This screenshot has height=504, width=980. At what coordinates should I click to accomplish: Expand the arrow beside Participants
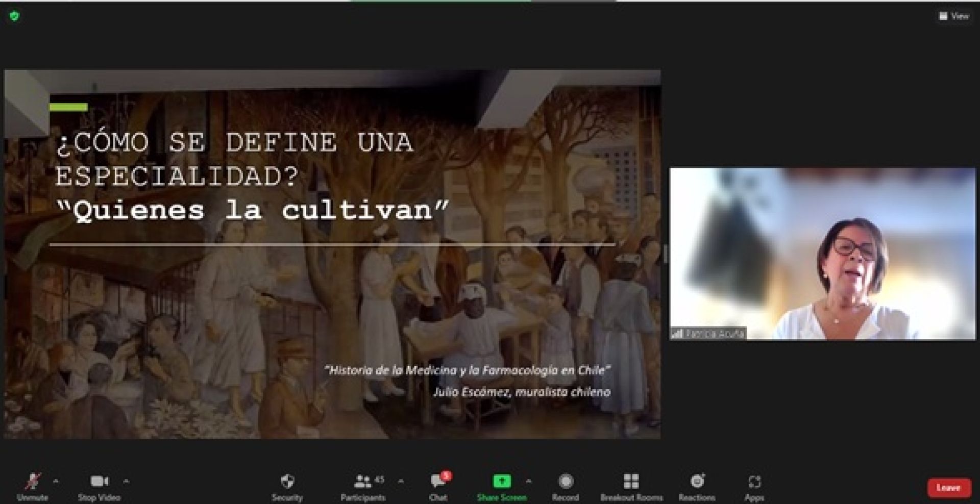pos(401,481)
